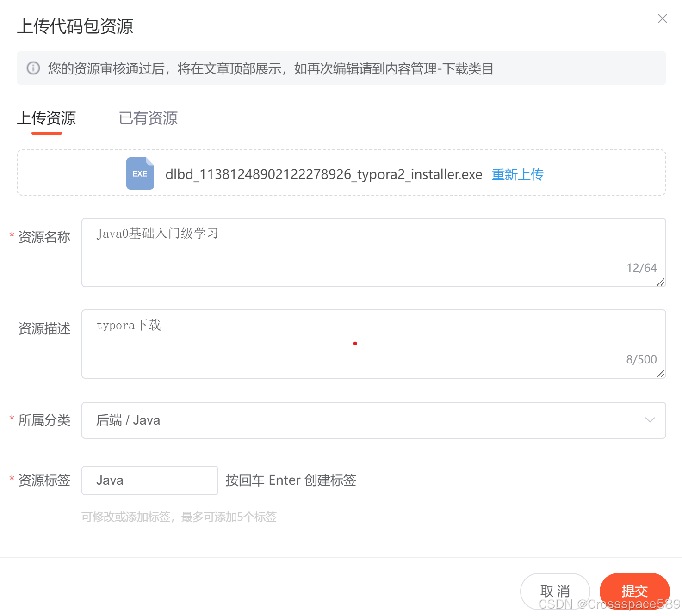This screenshot has width=682, height=616.
Task: Click the resize handle on 资源名称 field
Action: click(x=661, y=282)
